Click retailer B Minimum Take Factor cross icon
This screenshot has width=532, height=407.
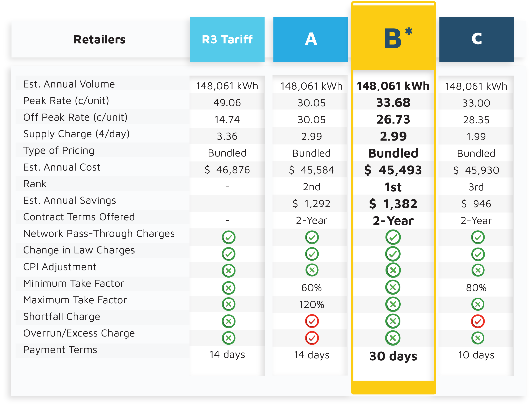tap(393, 287)
